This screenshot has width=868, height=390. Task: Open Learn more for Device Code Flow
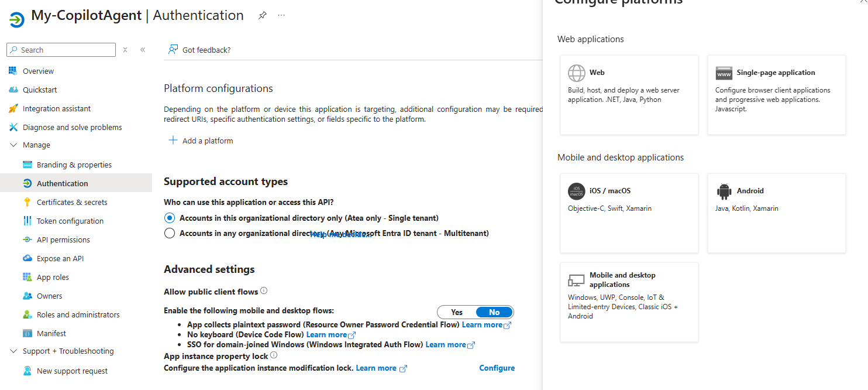click(331, 334)
